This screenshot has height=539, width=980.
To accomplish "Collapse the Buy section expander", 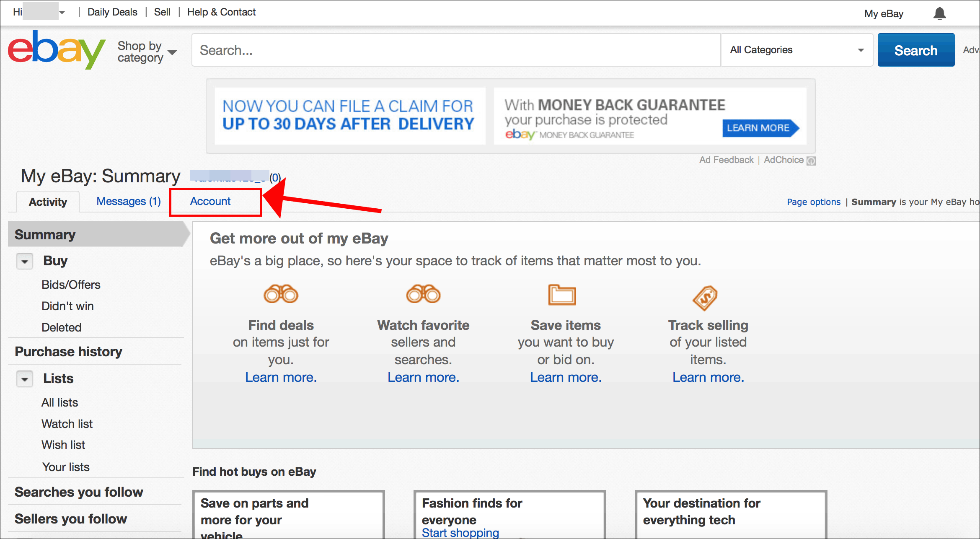I will [25, 261].
